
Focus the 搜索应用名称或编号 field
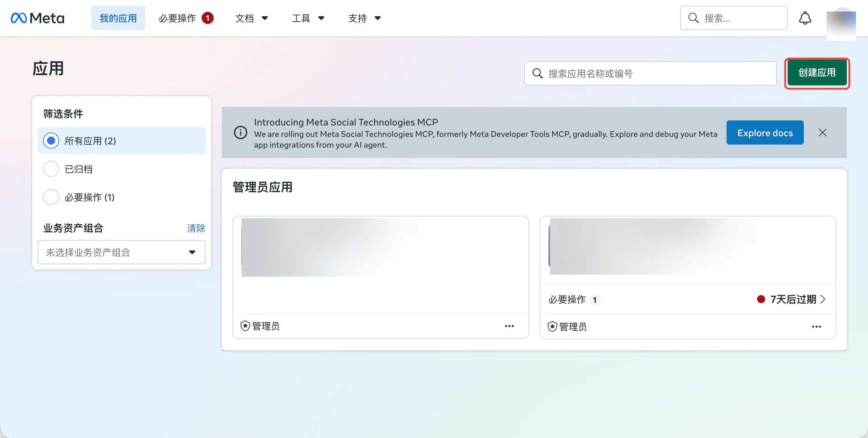click(650, 73)
